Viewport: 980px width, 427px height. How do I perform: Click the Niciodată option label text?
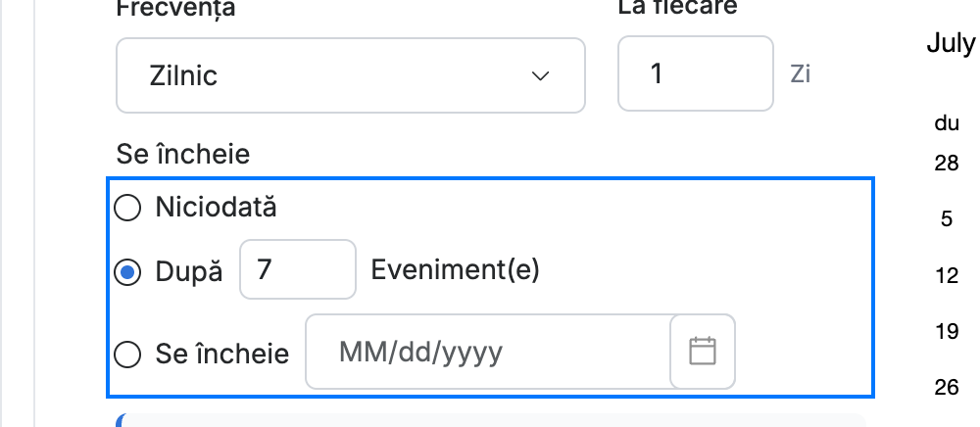216,208
